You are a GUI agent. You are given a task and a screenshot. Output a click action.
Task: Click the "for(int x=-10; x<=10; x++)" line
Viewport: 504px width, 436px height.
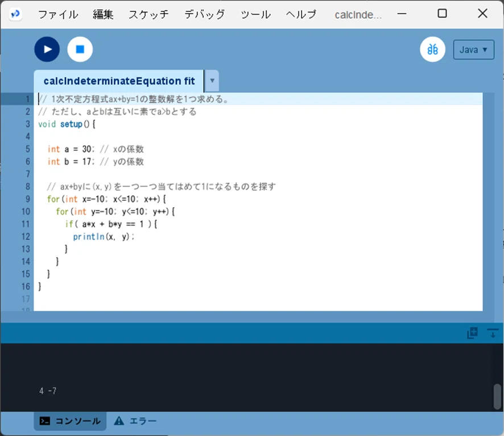106,199
